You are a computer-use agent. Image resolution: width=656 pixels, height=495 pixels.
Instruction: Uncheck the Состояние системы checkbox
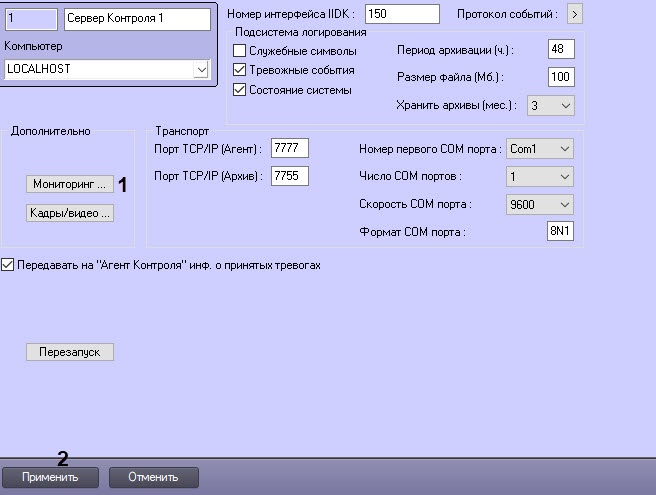(239, 90)
